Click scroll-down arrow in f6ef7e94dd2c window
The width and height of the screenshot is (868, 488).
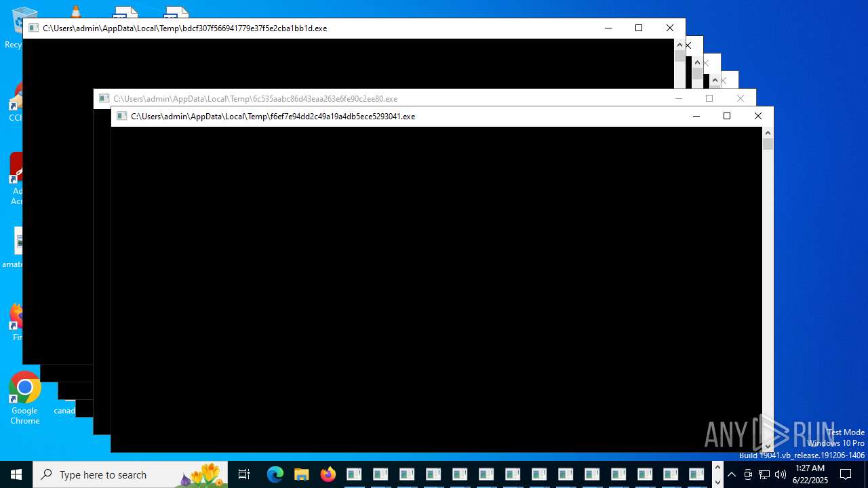[x=768, y=447]
